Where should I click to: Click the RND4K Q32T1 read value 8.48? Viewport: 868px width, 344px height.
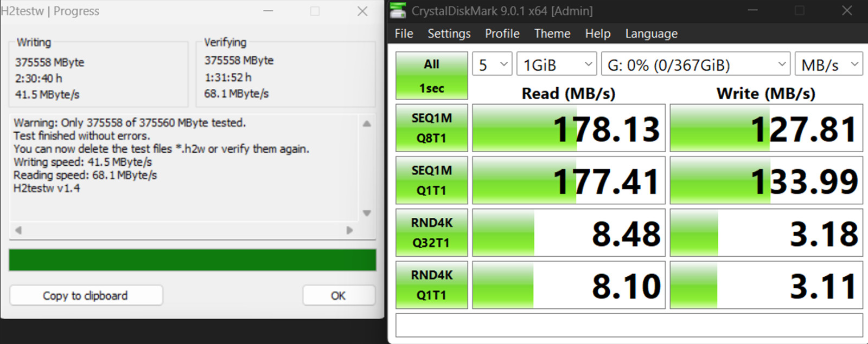click(626, 234)
